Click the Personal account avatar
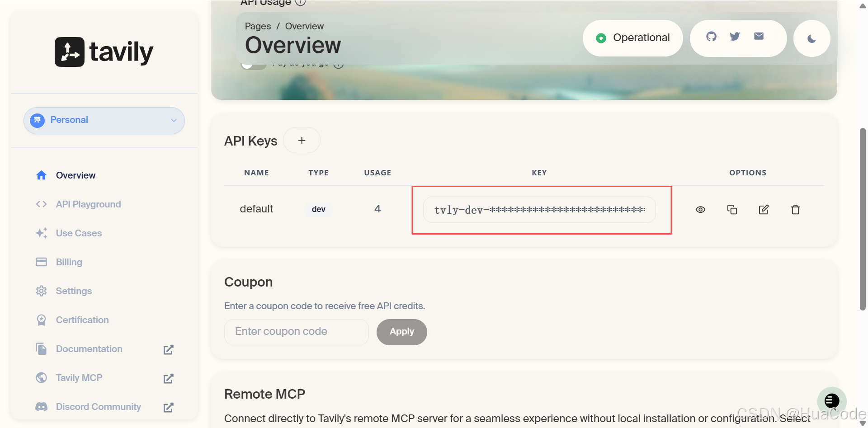Screen dimensions: 868x428 [x=37, y=120]
